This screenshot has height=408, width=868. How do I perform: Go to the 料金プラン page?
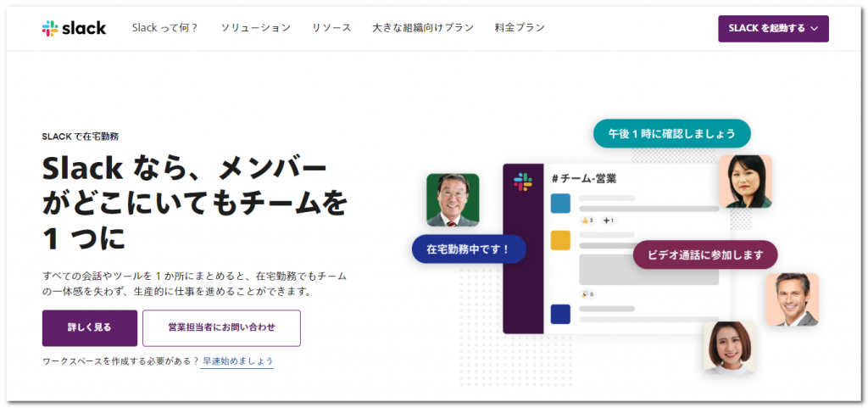click(x=520, y=28)
